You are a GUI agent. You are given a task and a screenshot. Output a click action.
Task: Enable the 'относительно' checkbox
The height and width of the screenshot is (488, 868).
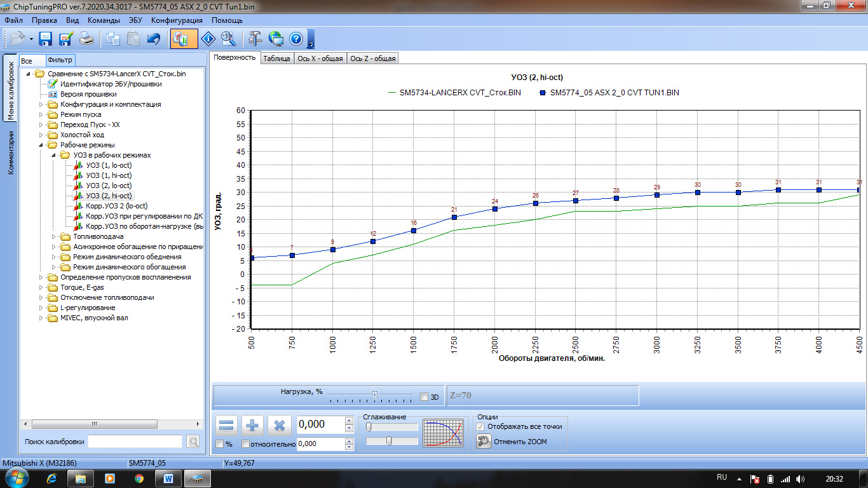pos(245,444)
